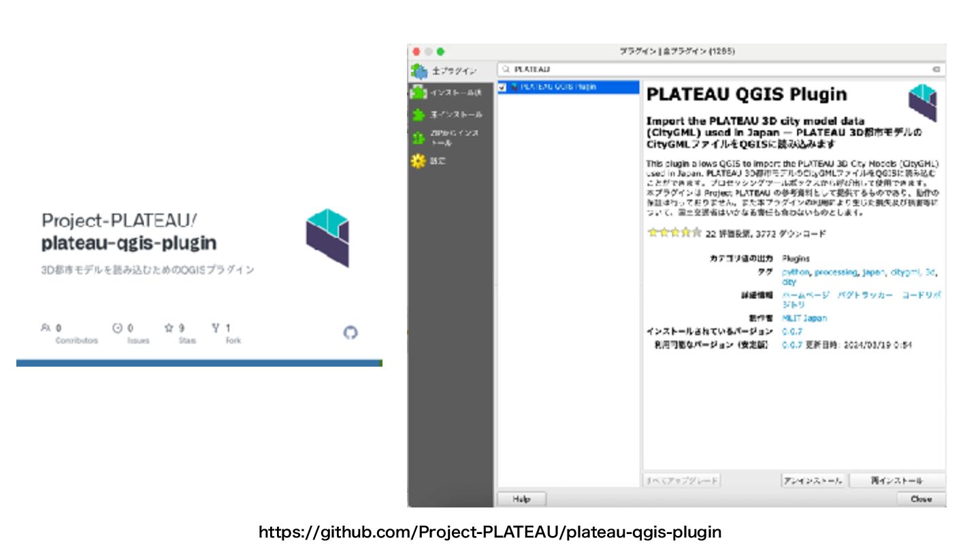Viewport: 980px width, 551px height.
Task: Click the 22 評価投票, 3772 ダウンロード text
Action: tap(765, 233)
